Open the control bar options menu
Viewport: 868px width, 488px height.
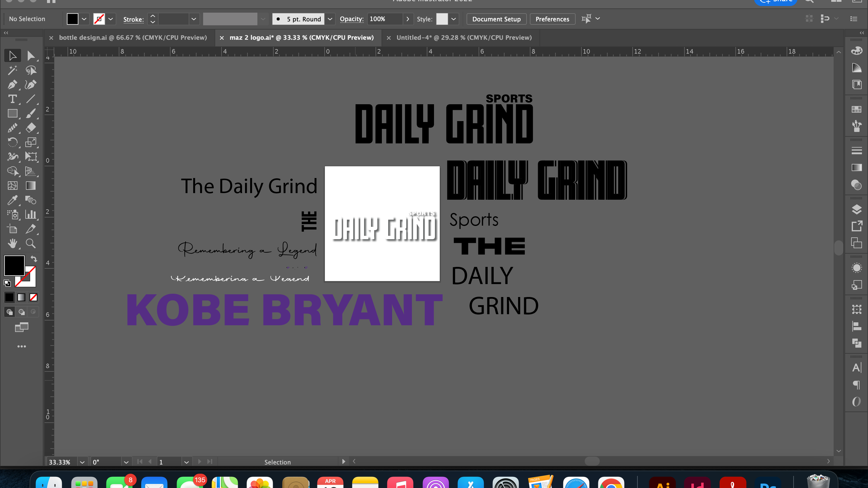pyautogui.click(x=854, y=19)
